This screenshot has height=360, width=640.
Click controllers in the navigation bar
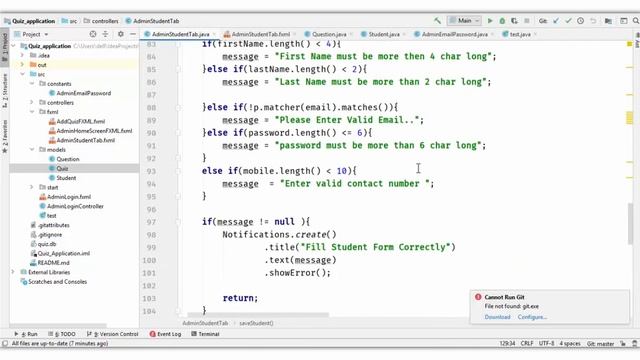[x=101, y=21]
